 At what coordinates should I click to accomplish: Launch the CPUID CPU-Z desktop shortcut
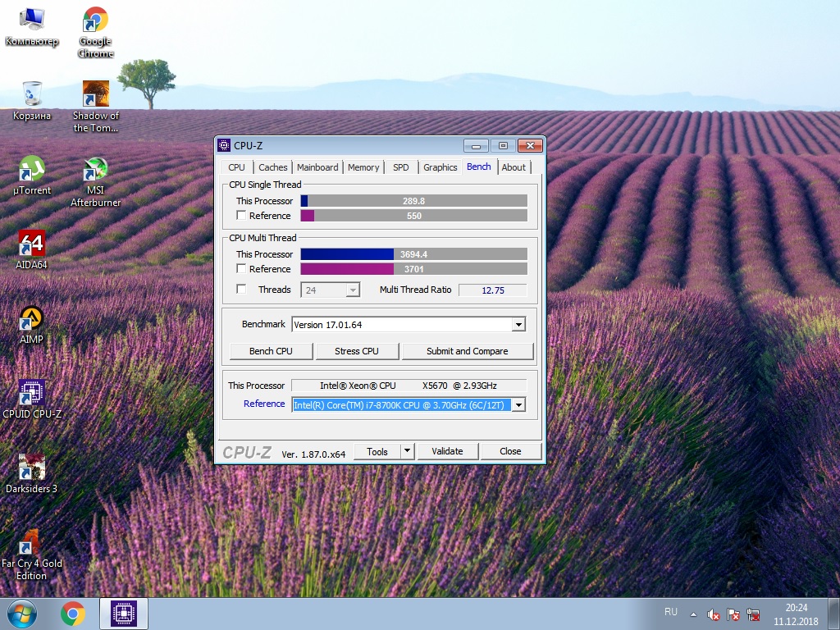tap(32, 399)
